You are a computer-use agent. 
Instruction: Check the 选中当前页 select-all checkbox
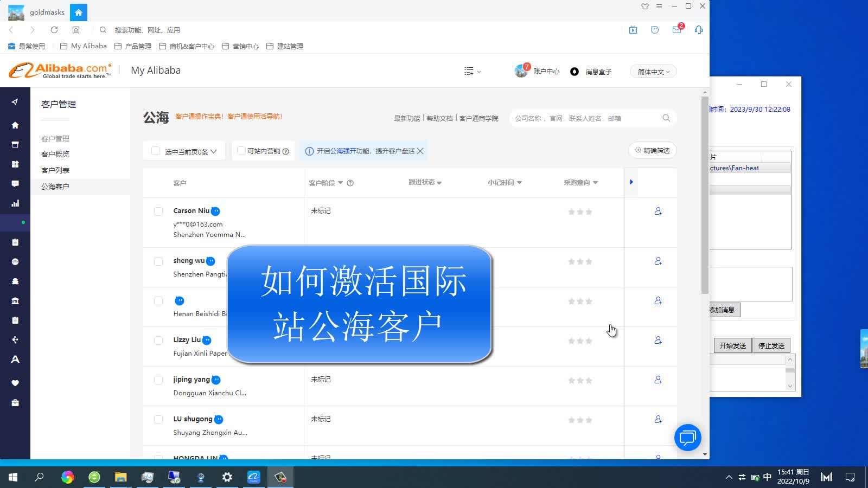[156, 151]
